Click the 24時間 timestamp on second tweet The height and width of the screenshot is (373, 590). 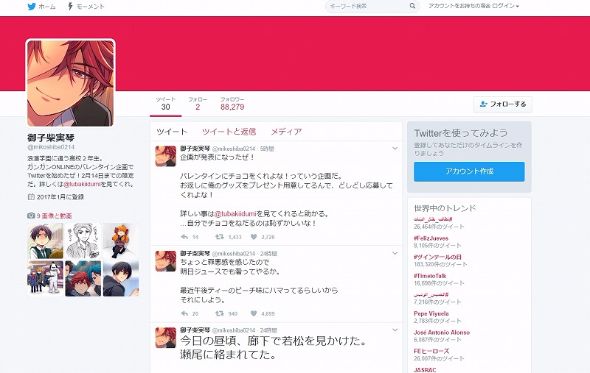[x=268, y=254]
